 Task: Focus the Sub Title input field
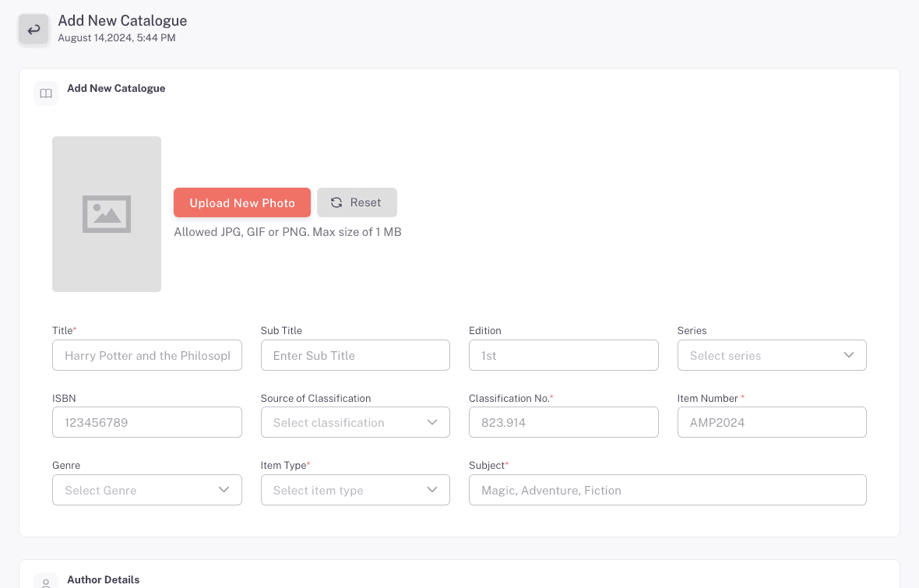(x=355, y=355)
